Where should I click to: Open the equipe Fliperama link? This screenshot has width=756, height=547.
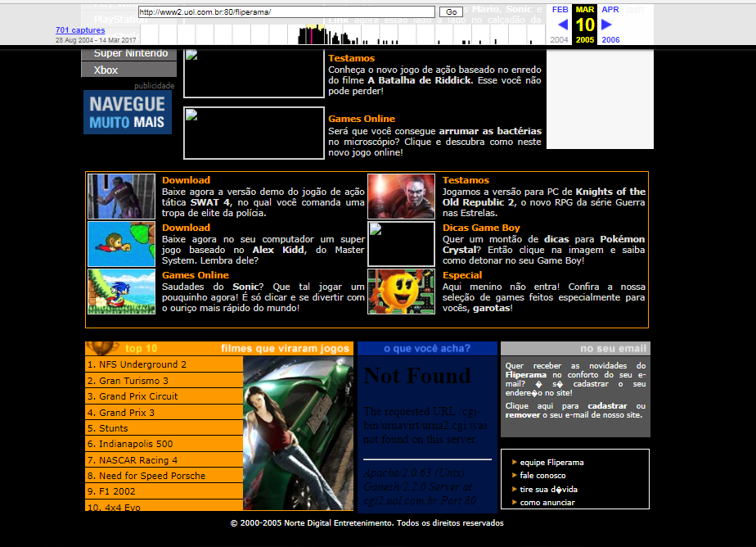pyautogui.click(x=551, y=462)
